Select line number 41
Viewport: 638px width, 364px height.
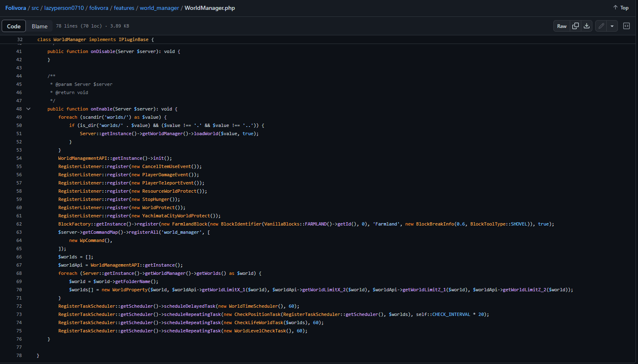pos(19,51)
